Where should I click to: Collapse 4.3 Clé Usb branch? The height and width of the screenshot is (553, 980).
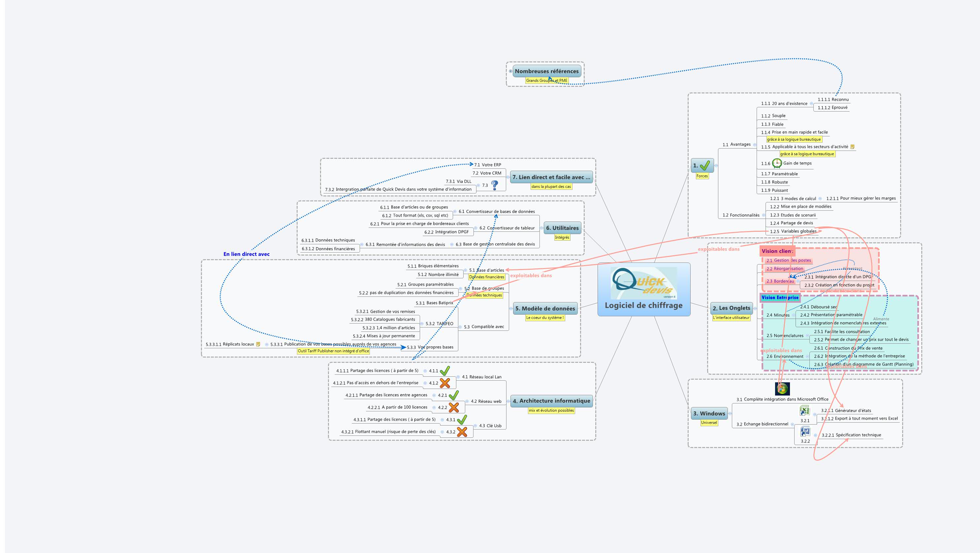tap(475, 426)
